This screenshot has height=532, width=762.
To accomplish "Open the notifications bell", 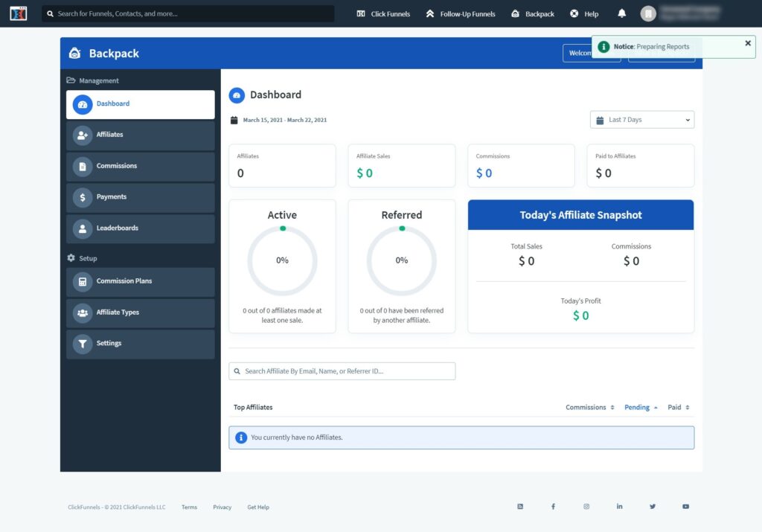I will point(621,13).
